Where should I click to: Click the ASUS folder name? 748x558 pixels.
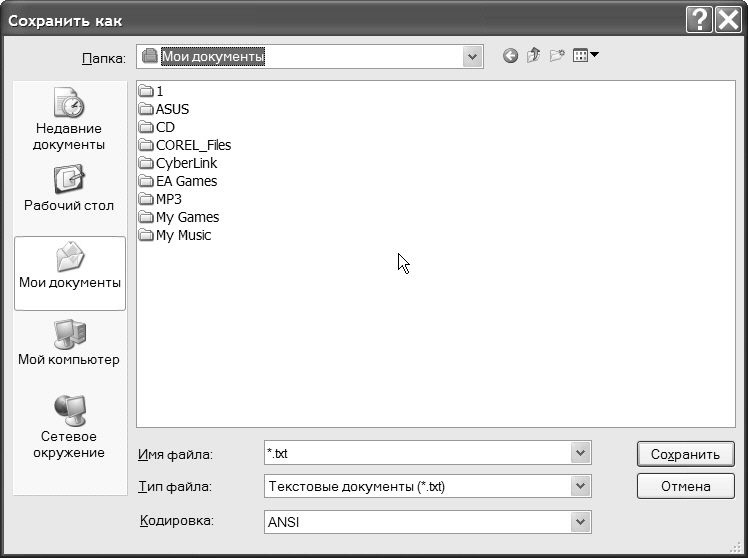(x=172, y=109)
